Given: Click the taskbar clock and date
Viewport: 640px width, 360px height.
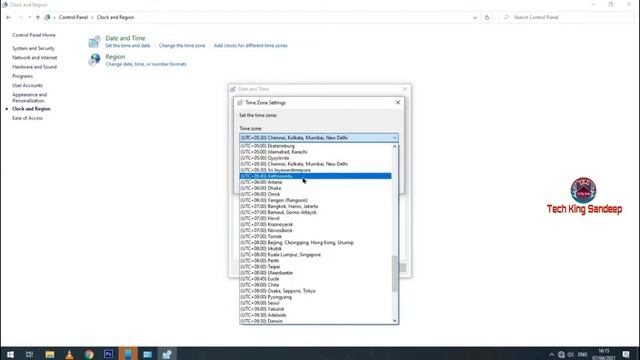Looking at the screenshot, I should pos(604,354).
